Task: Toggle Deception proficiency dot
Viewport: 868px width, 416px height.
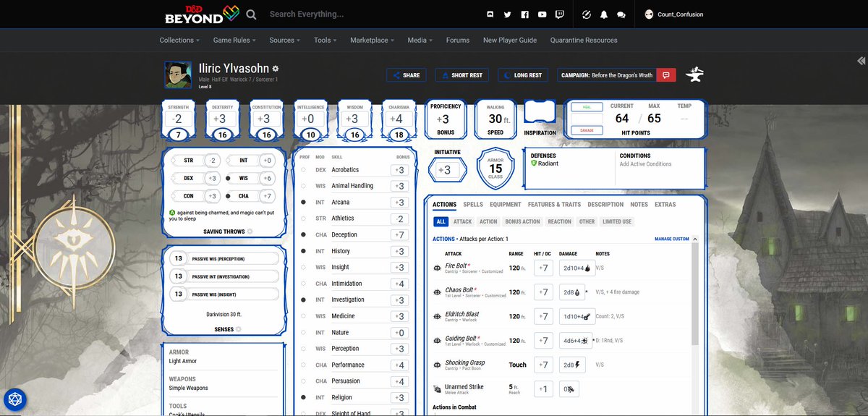Action: coord(303,234)
